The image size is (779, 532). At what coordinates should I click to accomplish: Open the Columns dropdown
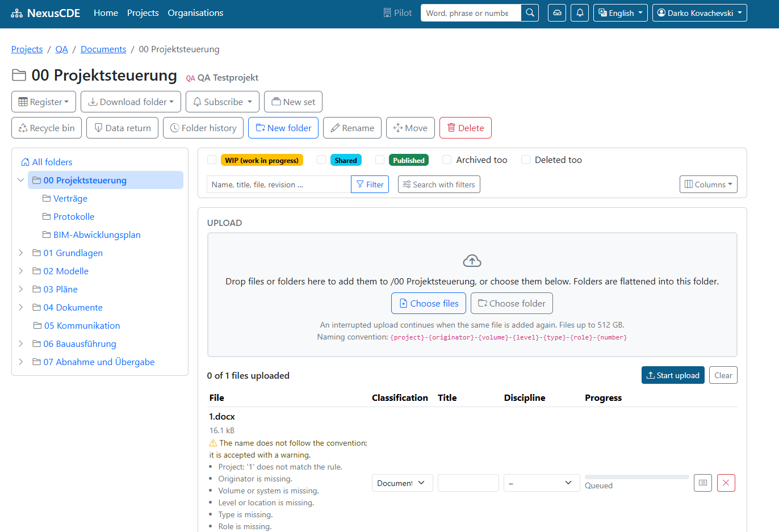tap(709, 184)
